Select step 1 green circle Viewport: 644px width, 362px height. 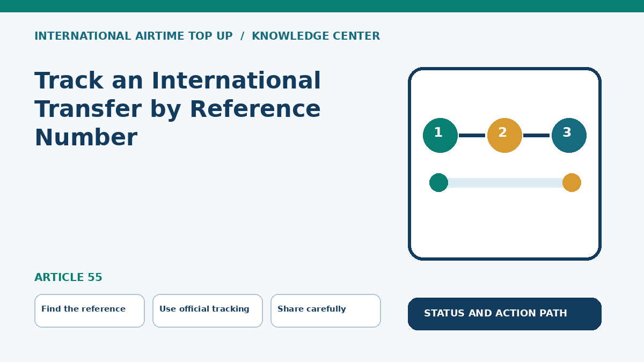pos(440,135)
